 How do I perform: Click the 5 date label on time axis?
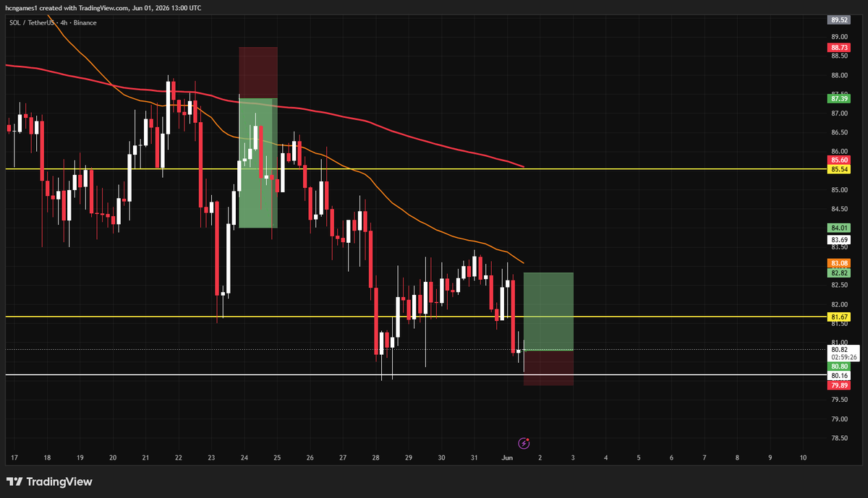coord(639,458)
